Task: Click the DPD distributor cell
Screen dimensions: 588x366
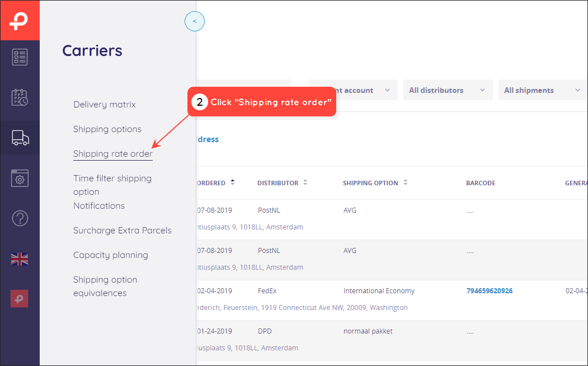Action: pos(265,331)
